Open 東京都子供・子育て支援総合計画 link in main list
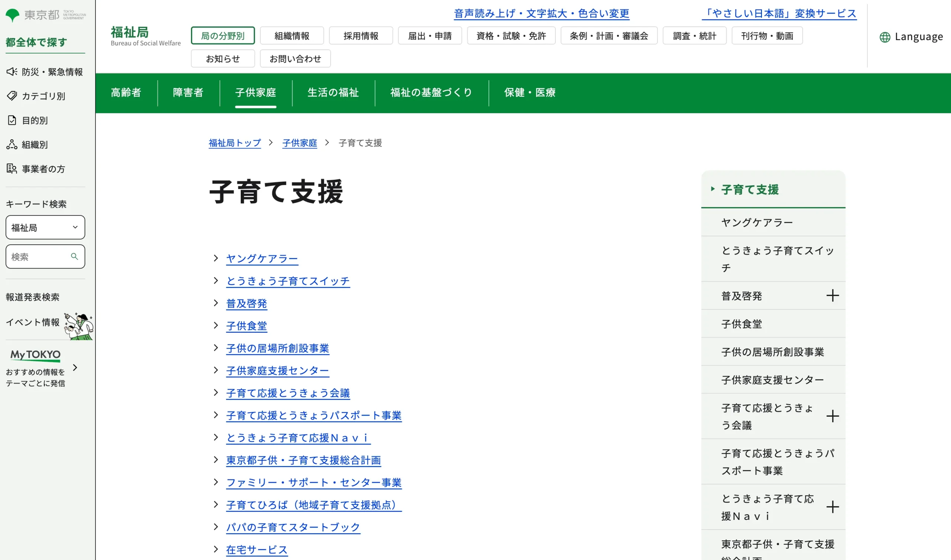The width and height of the screenshot is (951, 560). tap(304, 460)
